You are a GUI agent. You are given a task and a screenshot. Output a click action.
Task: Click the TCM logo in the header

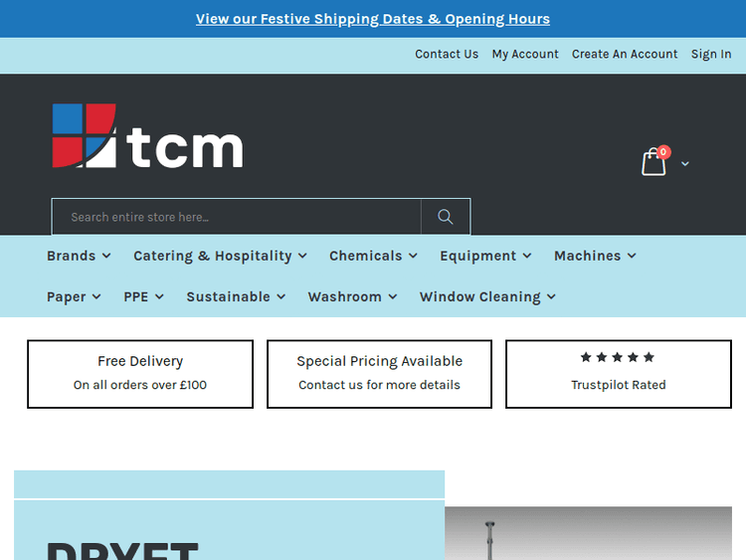tap(147, 136)
